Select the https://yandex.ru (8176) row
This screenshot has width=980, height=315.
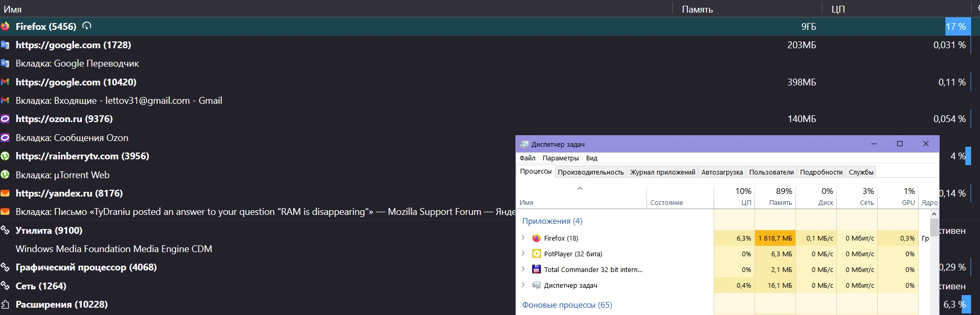coord(257,193)
